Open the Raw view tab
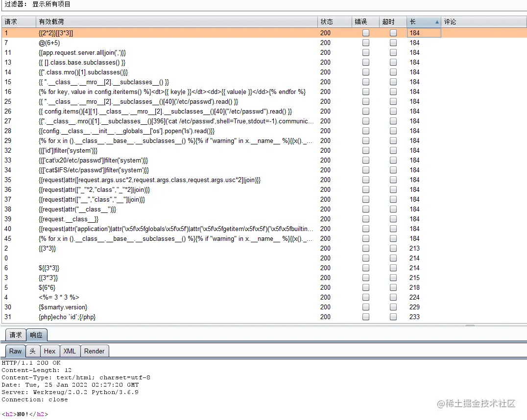This screenshot has width=527, height=420. (16, 351)
